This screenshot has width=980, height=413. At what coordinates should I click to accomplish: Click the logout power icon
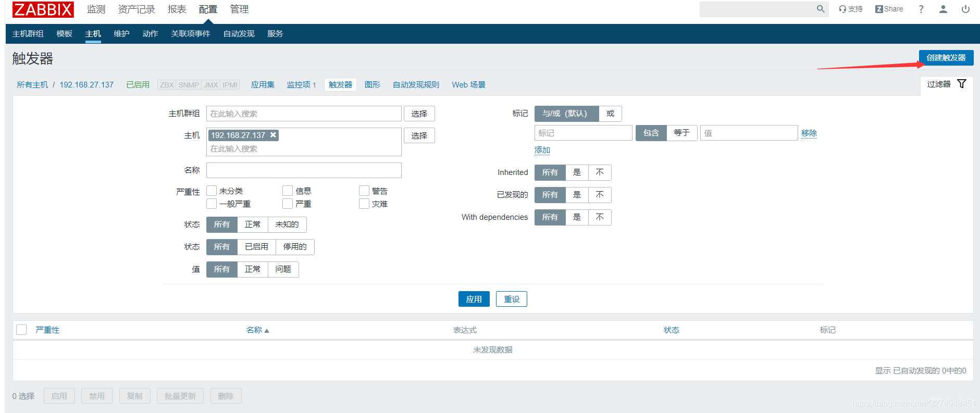point(965,9)
